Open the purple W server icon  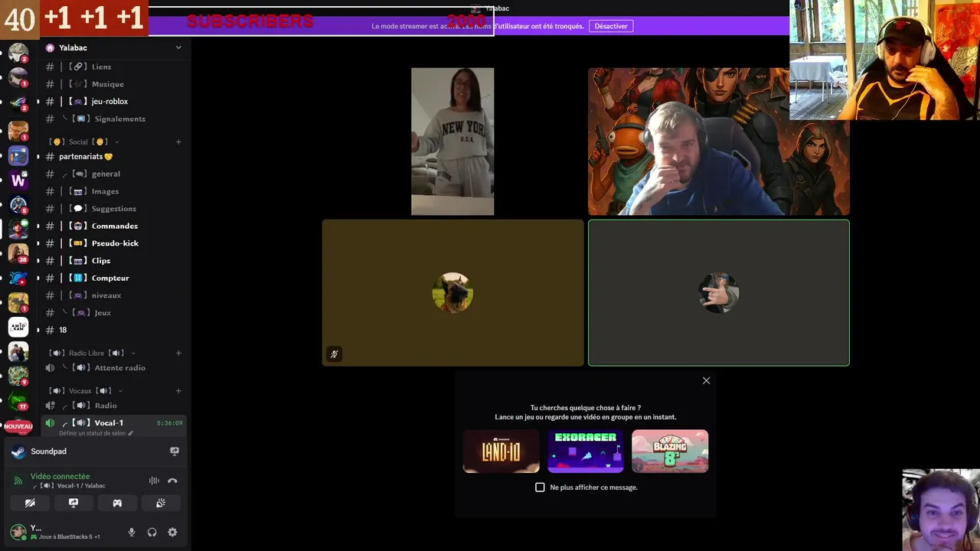click(18, 181)
